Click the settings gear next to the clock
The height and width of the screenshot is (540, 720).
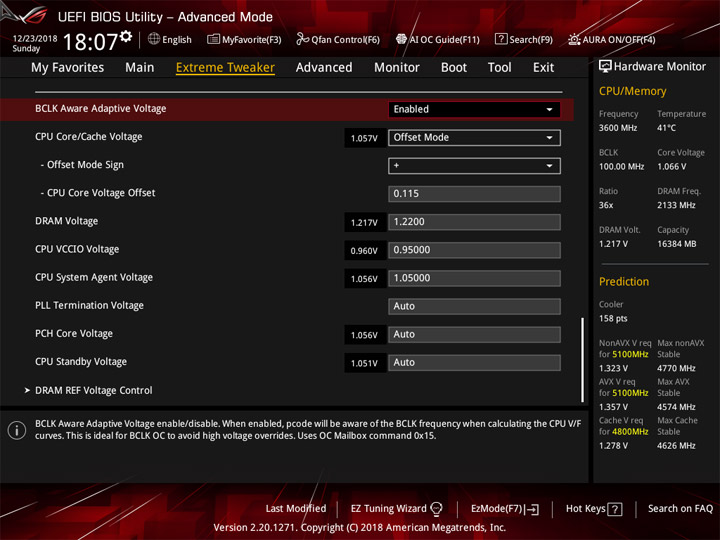pyautogui.click(x=126, y=36)
